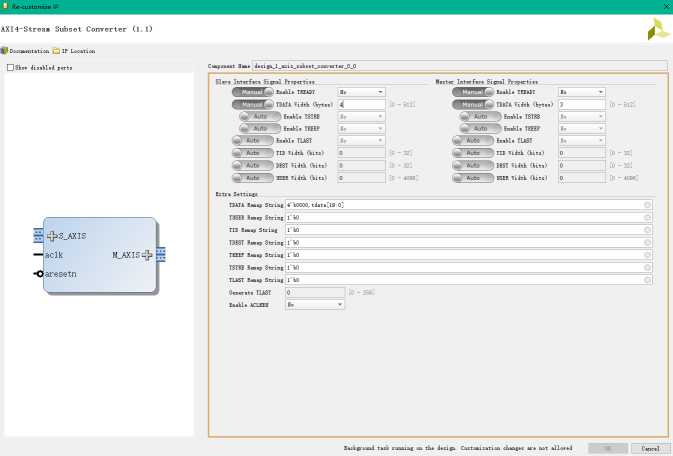Toggle Auto switch for master TID Width
This screenshot has width=673, height=456.
coord(473,153)
